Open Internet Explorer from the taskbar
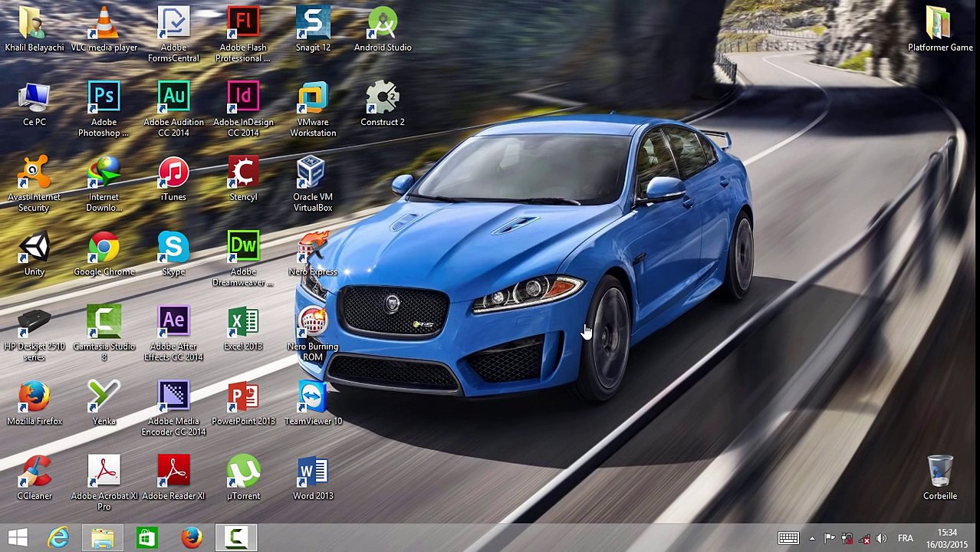The image size is (980, 552). pos(59,538)
